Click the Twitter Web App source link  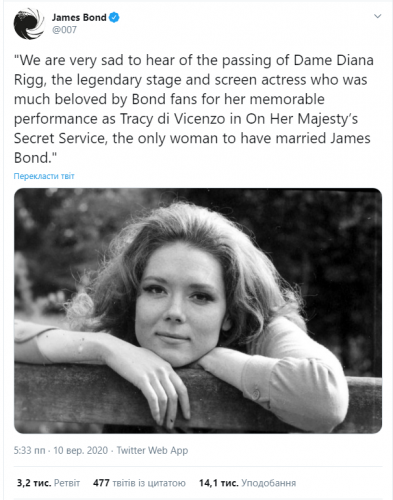[152, 450]
